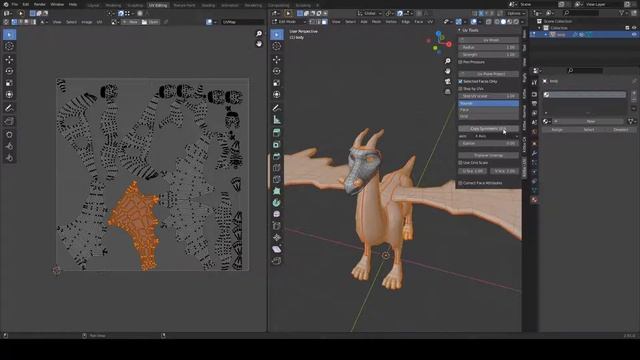640x360 pixels.
Task: Collapse the Collection tree arrow in outliner
Action: (539, 28)
